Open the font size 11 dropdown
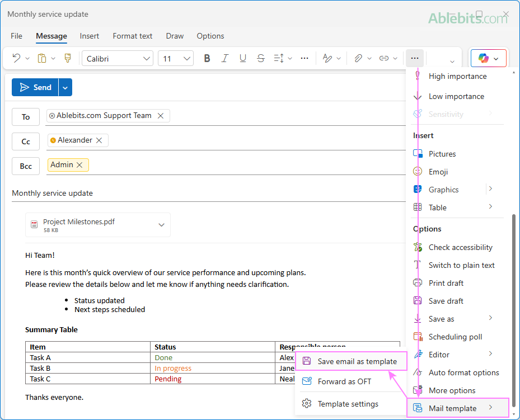Image resolution: width=520 pixels, height=420 pixels. click(175, 58)
